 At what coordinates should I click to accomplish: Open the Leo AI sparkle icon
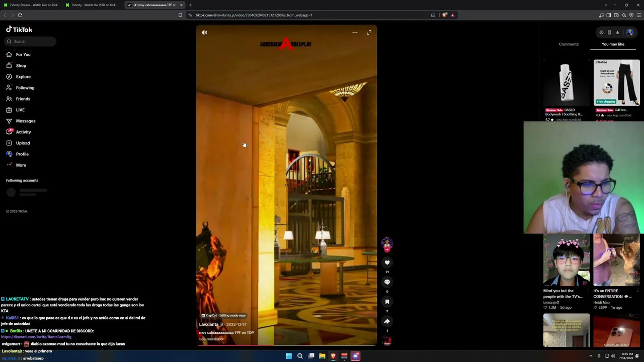point(624,15)
